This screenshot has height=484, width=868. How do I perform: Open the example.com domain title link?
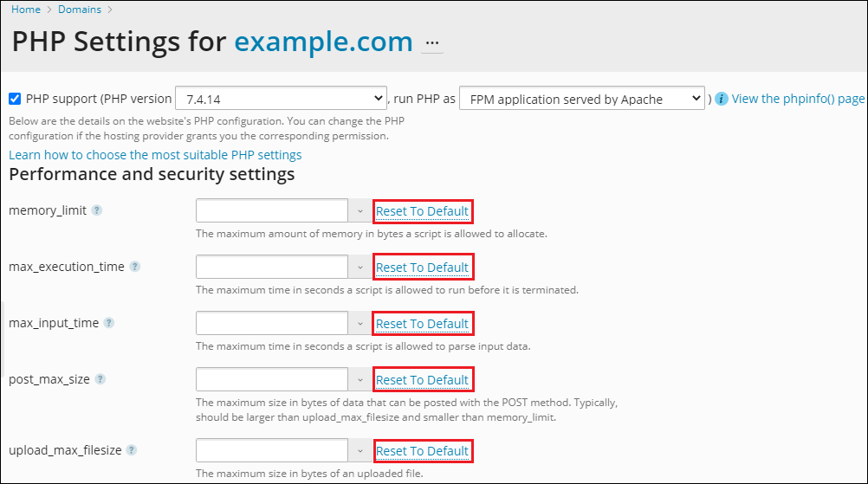point(323,42)
